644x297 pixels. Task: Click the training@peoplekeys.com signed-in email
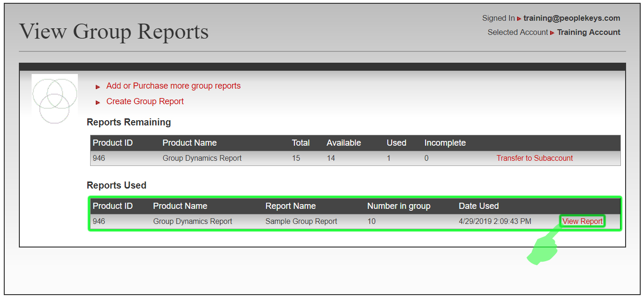pos(571,18)
